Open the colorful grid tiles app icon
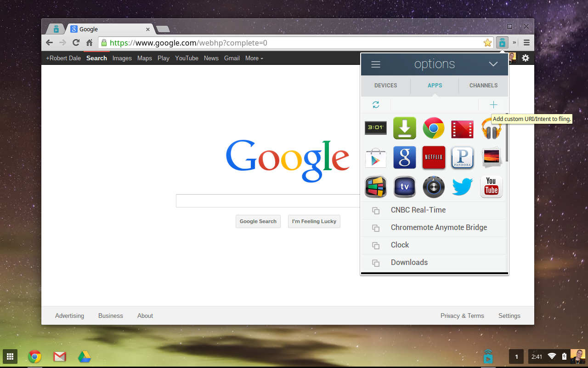This screenshot has width=588, height=368. [x=376, y=187]
